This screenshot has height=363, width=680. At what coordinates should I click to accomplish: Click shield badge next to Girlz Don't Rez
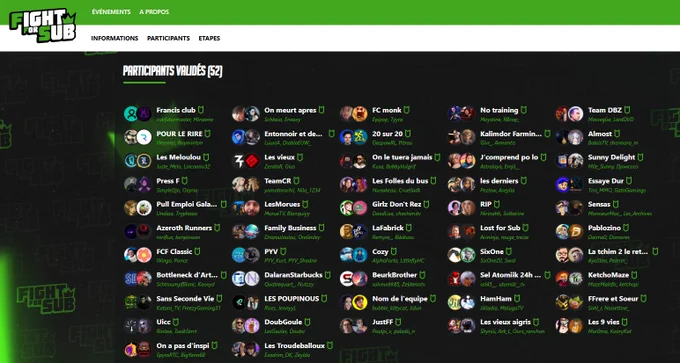pyautogui.click(x=426, y=204)
